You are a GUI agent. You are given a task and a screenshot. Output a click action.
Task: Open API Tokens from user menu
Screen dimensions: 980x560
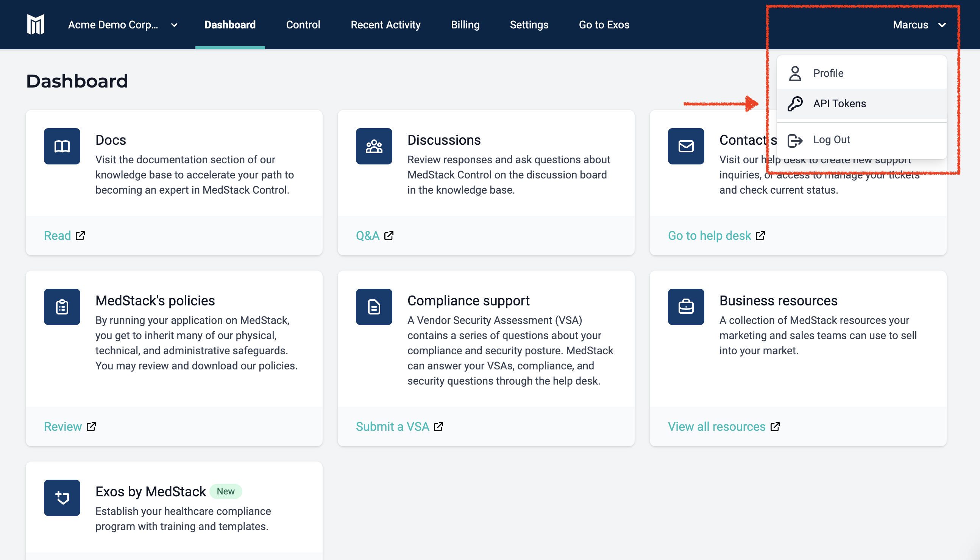click(861, 103)
